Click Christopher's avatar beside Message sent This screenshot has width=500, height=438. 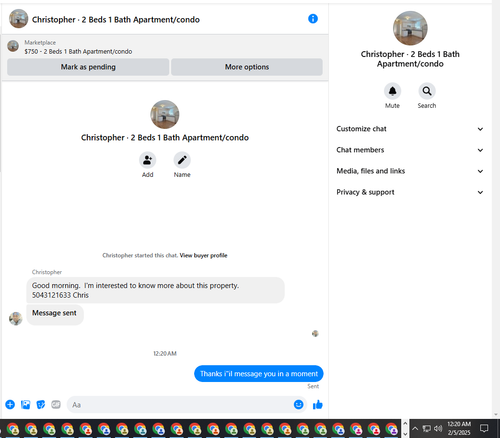(x=15, y=319)
